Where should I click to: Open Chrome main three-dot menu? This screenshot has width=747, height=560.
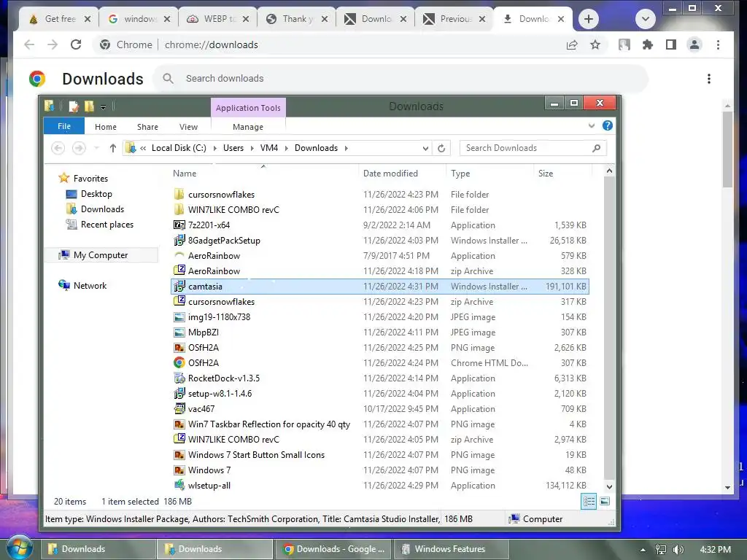(x=718, y=44)
